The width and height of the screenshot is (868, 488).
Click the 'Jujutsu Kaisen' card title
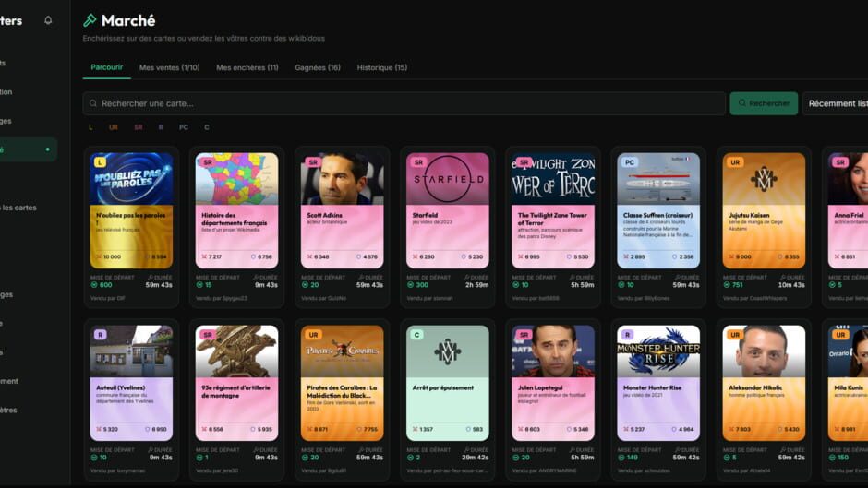coord(749,215)
